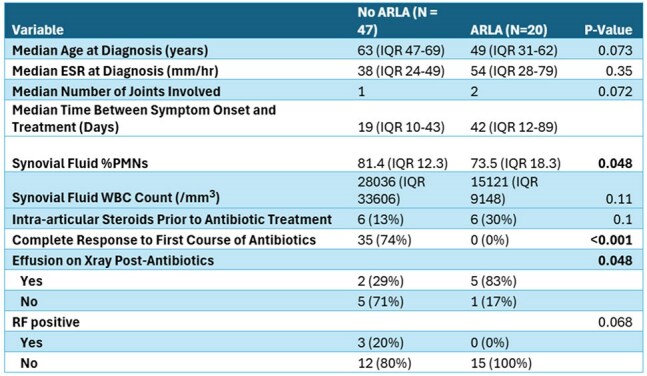647x376 pixels.
Task: Select the 63 (IQR 47-69) cell
Action: pyautogui.click(x=401, y=50)
